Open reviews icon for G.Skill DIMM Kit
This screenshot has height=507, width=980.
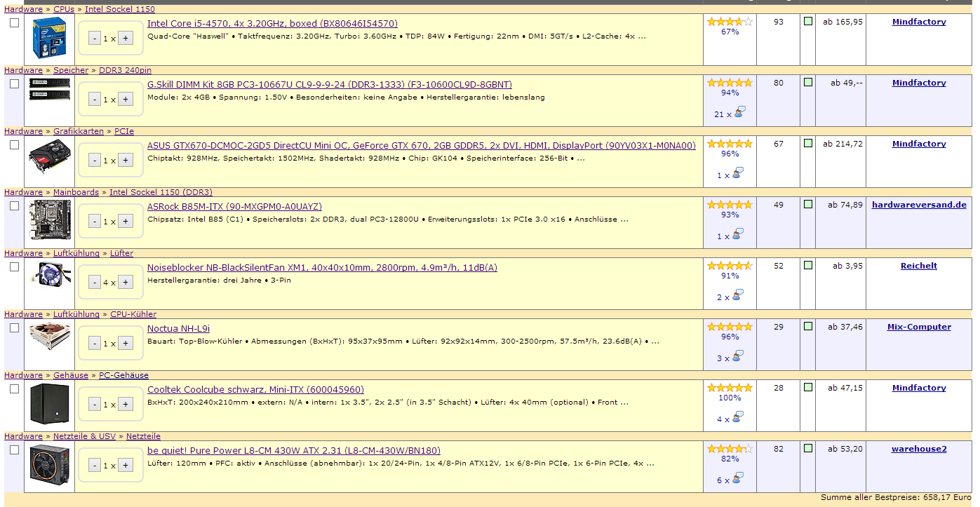point(739,112)
